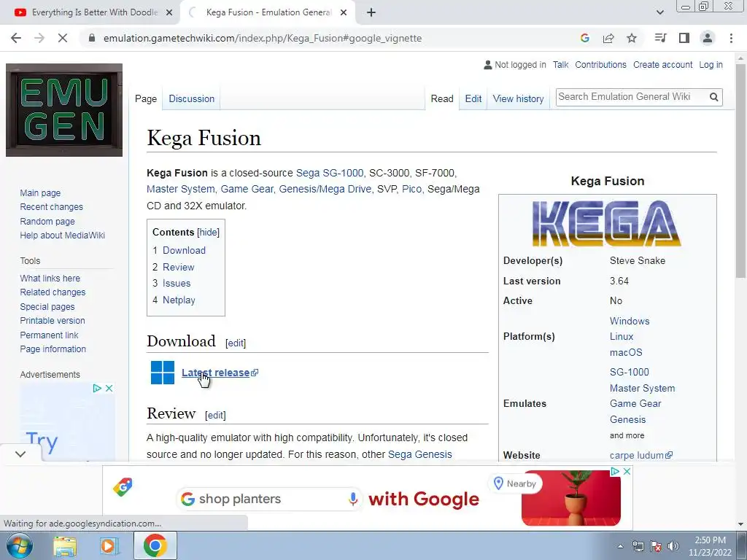Click the Windows logo beside Latest release

(x=163, y=373)
